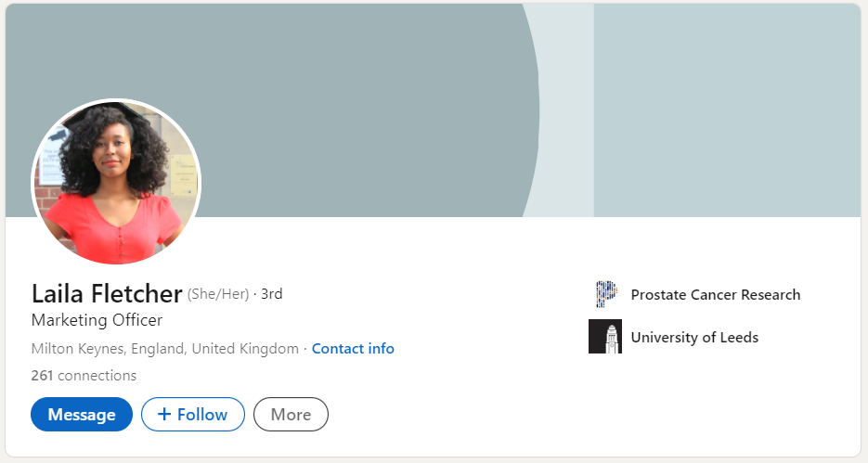
Task: Open the Contact info link
Action: (x=353, y=349)
